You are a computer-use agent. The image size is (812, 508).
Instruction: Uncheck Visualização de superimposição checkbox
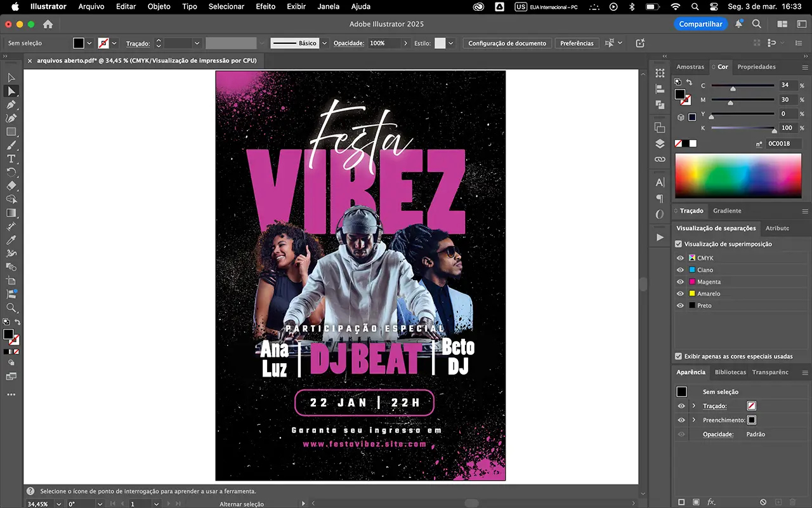click(679, 244)
